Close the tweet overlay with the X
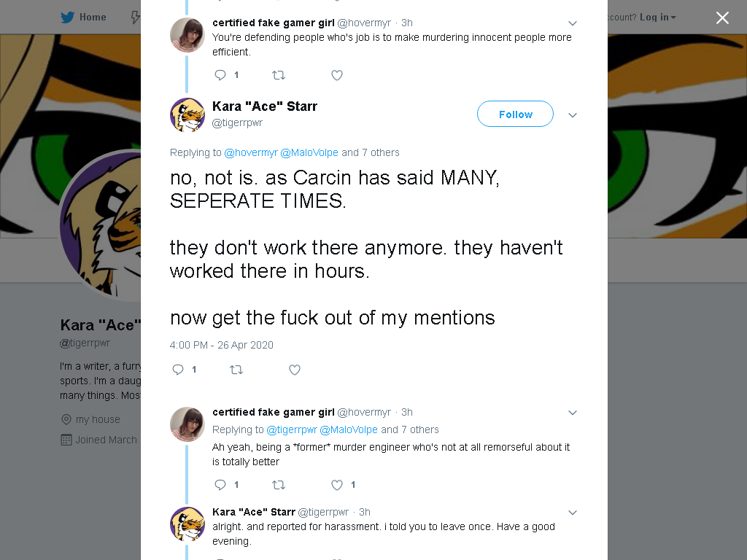 pos(722,17)
